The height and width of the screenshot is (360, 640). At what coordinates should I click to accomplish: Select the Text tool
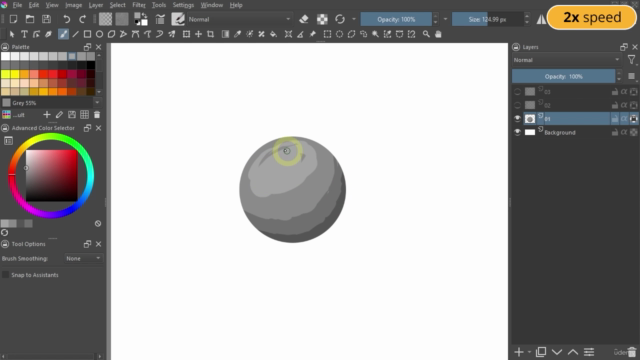(x=24, y=34)
